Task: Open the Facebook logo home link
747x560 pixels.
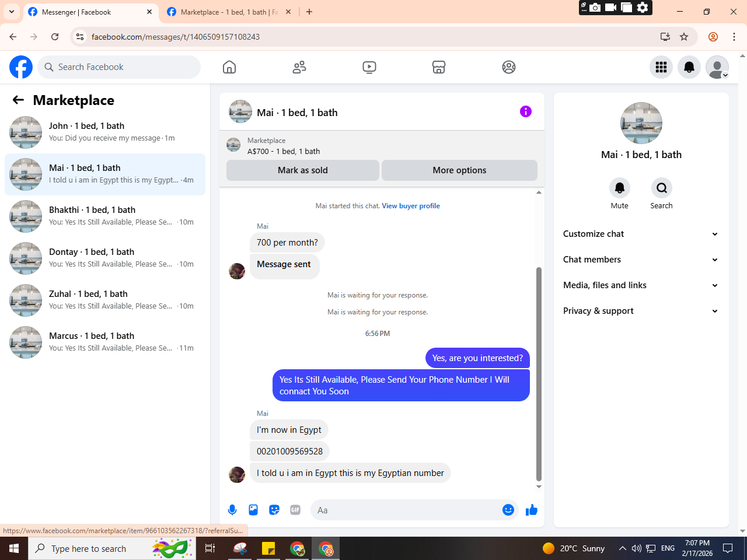Action: click(x=21, y=67)
